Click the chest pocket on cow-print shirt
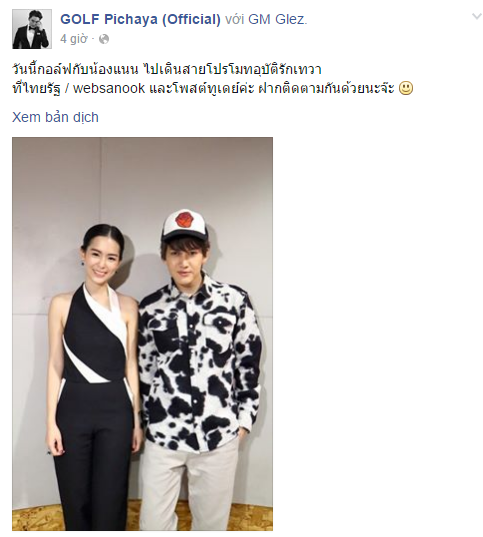 point(220,326)
